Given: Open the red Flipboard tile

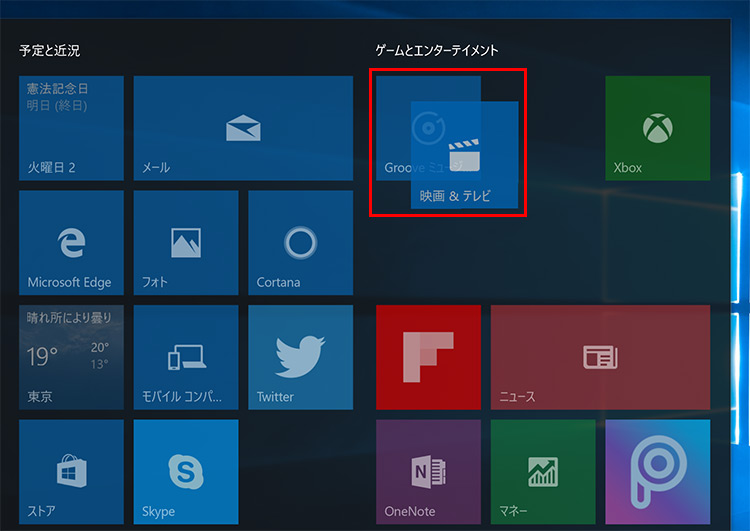Looking at the screenshot, I should pos(428,357).
